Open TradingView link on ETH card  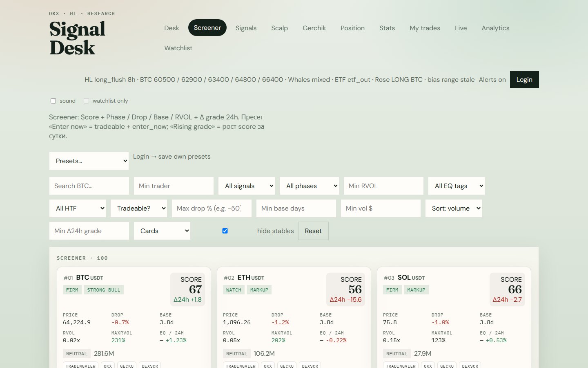pos(241,366)
